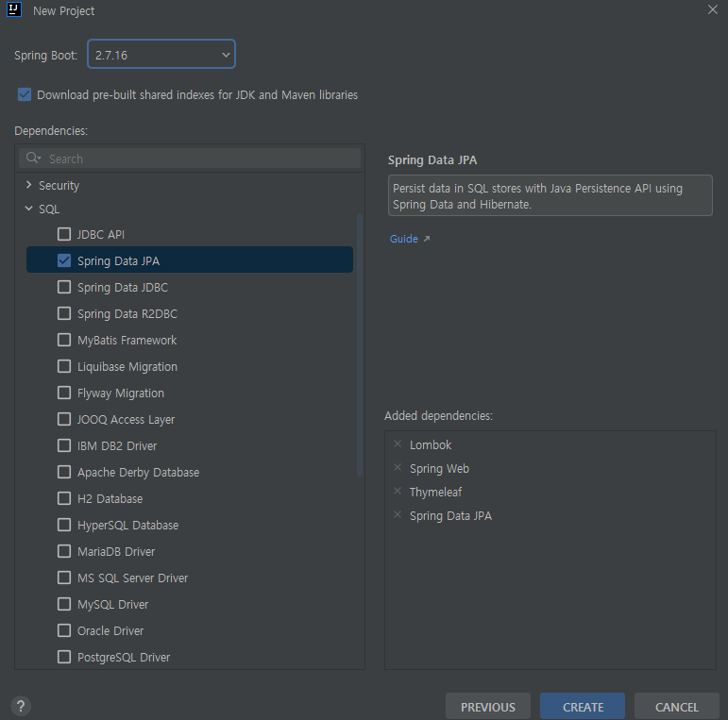Click the CREATE button
The width and height of the screenshot is (728, 720).
coord(583,707)
